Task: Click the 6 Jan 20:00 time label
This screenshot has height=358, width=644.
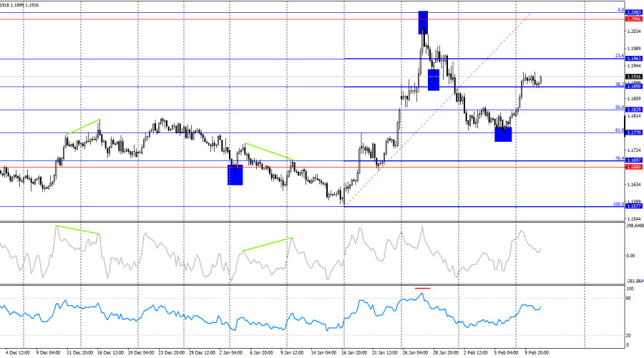Action: click(x=262, y=353)
